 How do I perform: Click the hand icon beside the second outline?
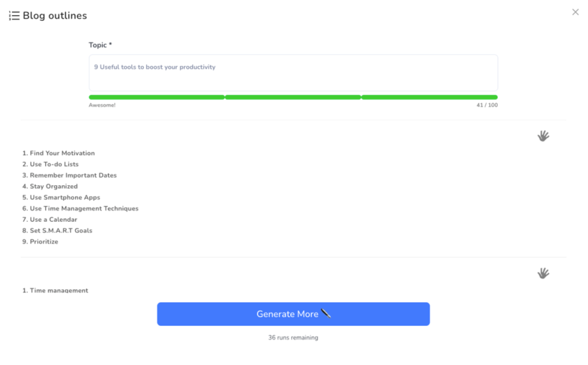pyautogui.click(x=543, y=273)
